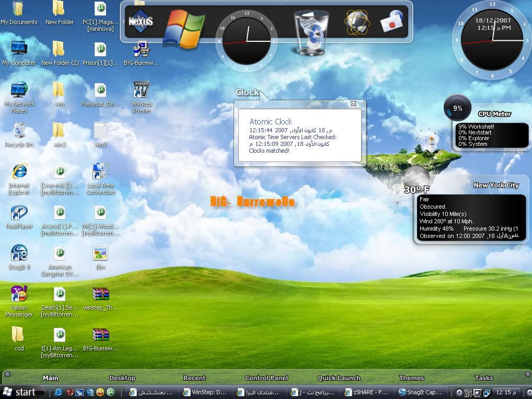Switch to the Main shelf tab
The height and width of the screenshot is (399, 532).
coord(51,378)
